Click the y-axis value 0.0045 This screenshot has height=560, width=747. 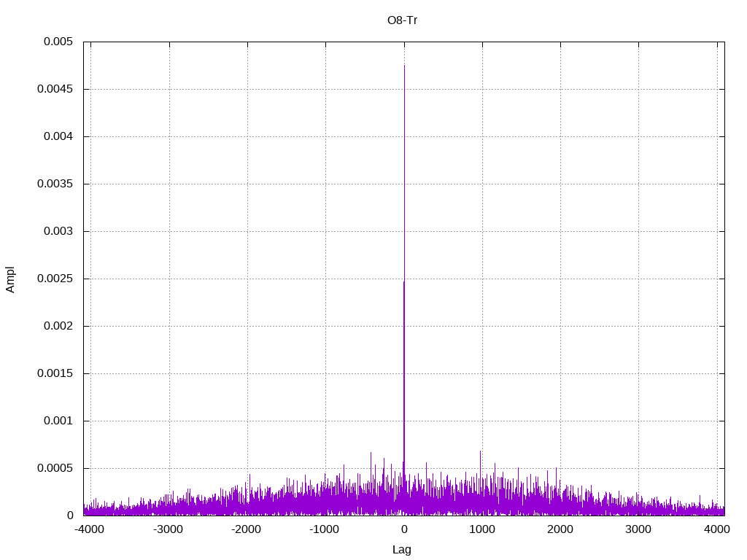click(x=55, y=89)
